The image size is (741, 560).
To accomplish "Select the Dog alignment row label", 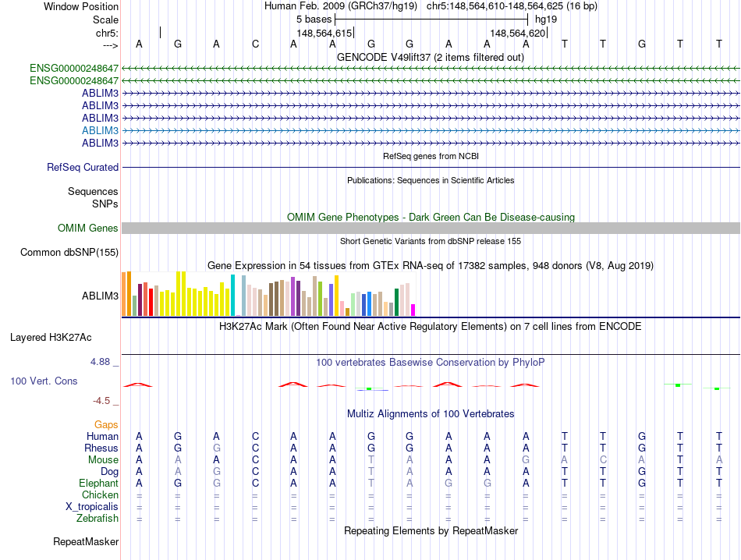I will pos(109,471).
